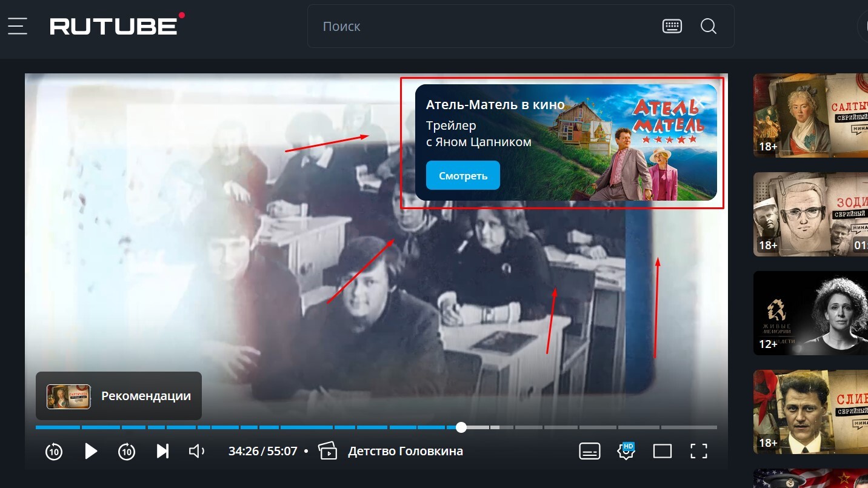868x488 pixels.
Task: Open the virtual keyboard in search
Action: (672, 26)
